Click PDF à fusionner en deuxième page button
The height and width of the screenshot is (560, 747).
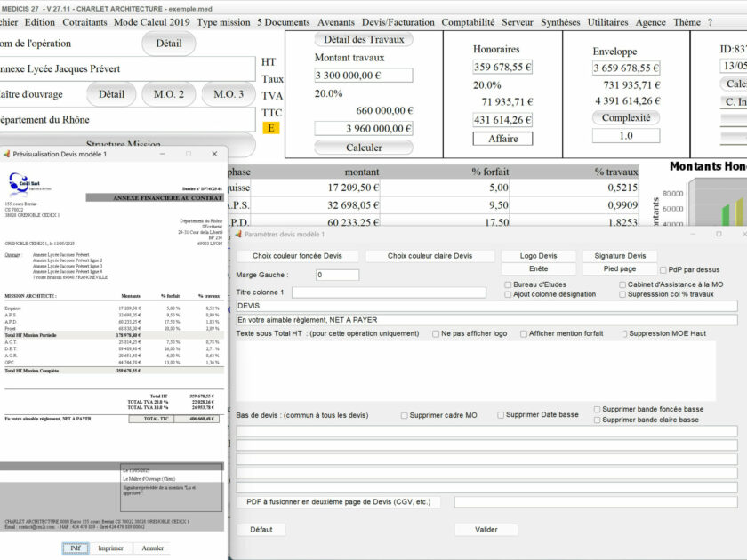click(338, 502)
